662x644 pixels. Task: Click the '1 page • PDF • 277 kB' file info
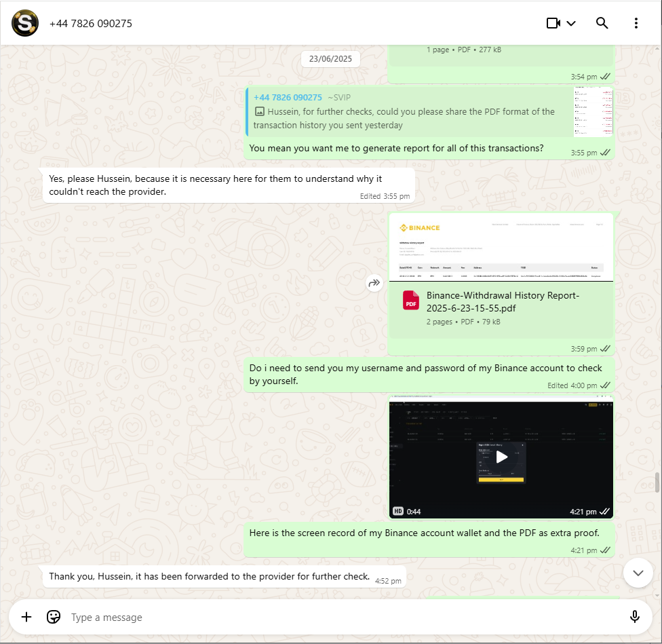(463, 50)
